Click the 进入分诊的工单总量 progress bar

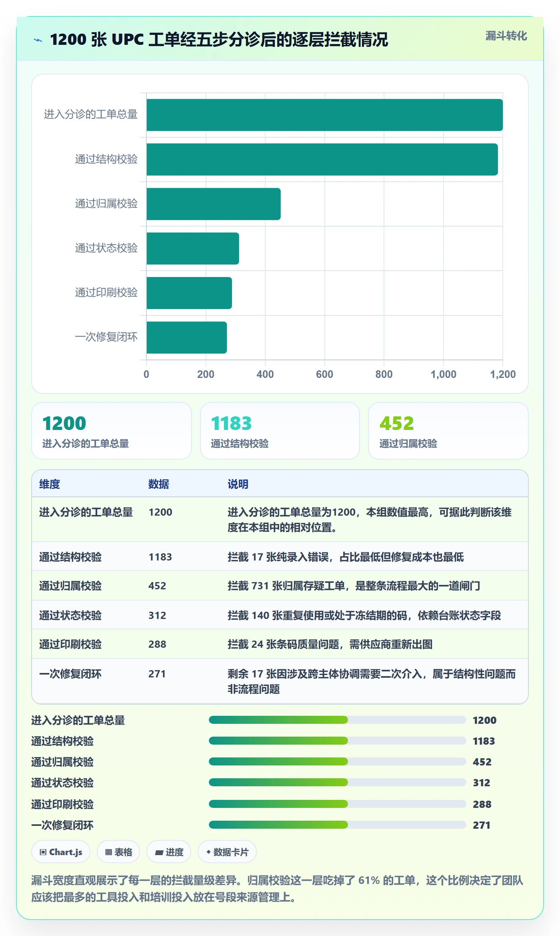tap(338, 720)
